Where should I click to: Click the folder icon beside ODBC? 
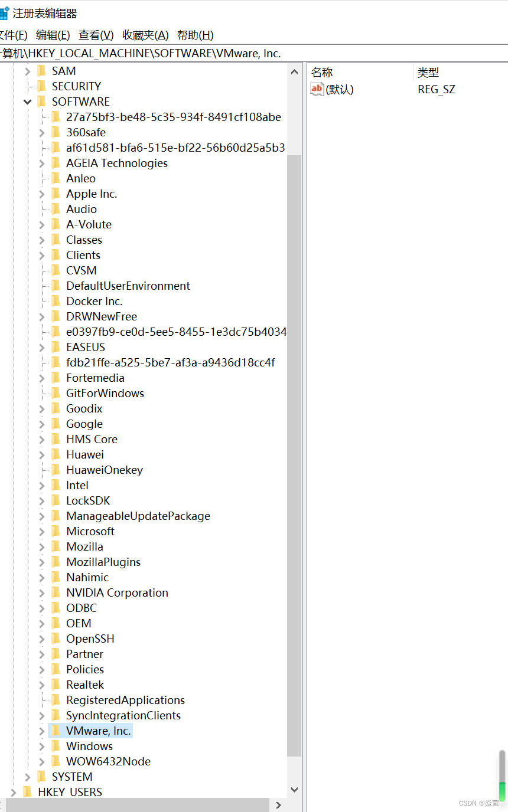click(56, 608)
